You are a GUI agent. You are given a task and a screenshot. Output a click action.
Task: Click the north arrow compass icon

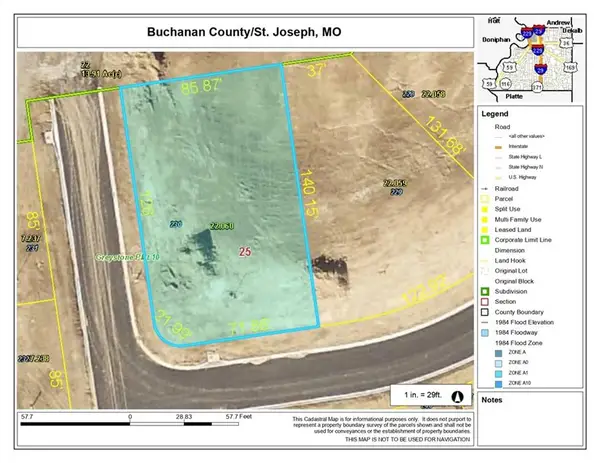458,395
